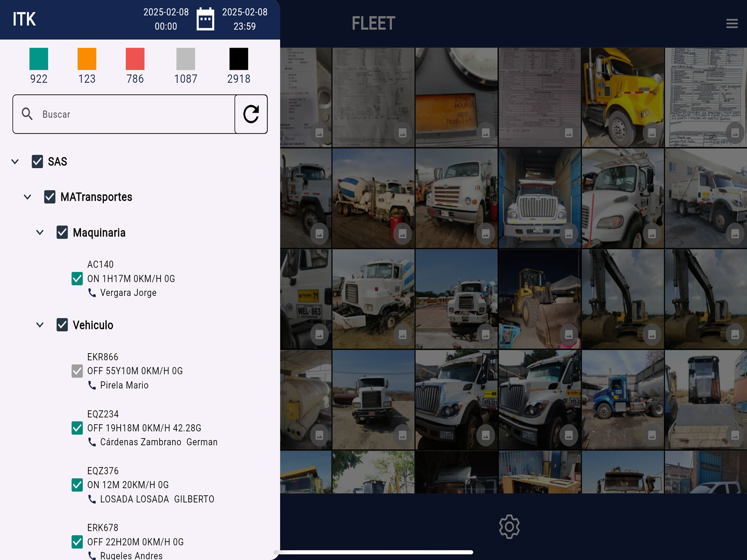
Task: Click the ITK title in the header
Action: click(x=24, y=19)
